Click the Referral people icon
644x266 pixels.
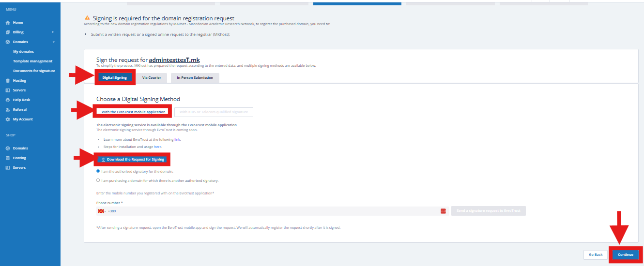[x=8, y=110]
